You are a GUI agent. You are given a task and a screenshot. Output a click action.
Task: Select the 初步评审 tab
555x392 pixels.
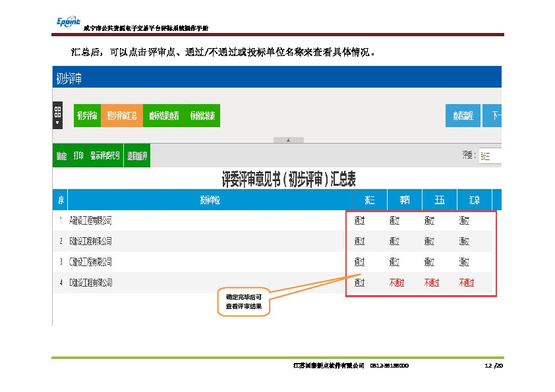[x=86, y=116]
